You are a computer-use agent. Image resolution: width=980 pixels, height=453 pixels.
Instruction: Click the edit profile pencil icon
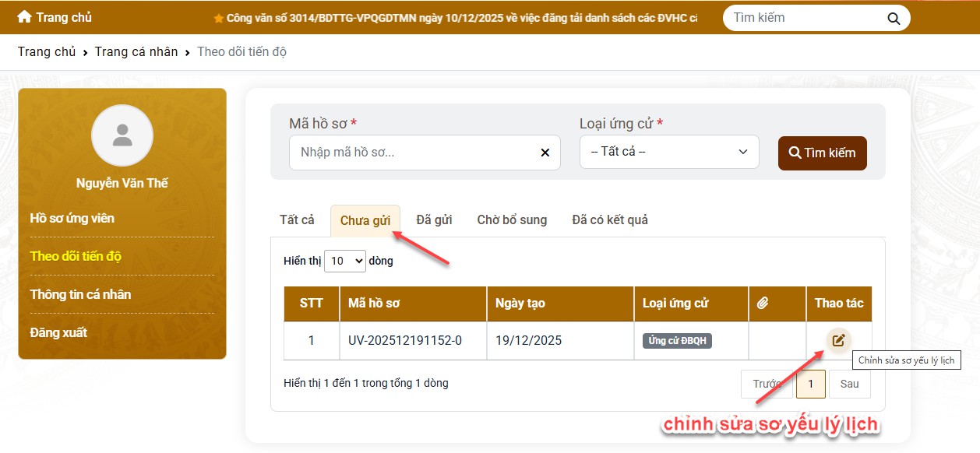click(838, 340)
